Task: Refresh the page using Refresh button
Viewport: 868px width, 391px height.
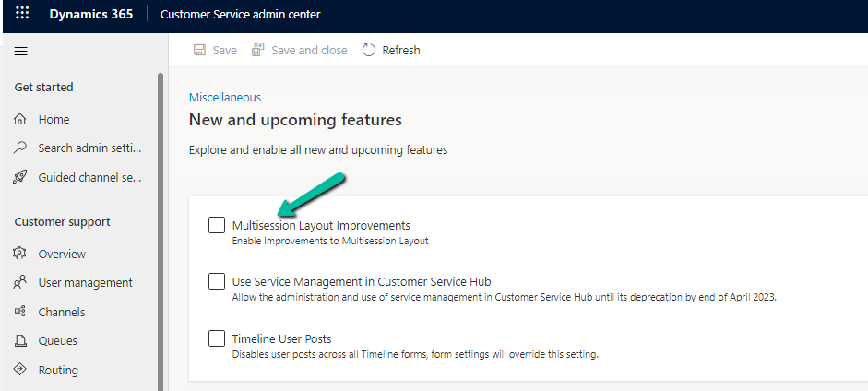Action: pyautogui.click(x=391, y=51)
